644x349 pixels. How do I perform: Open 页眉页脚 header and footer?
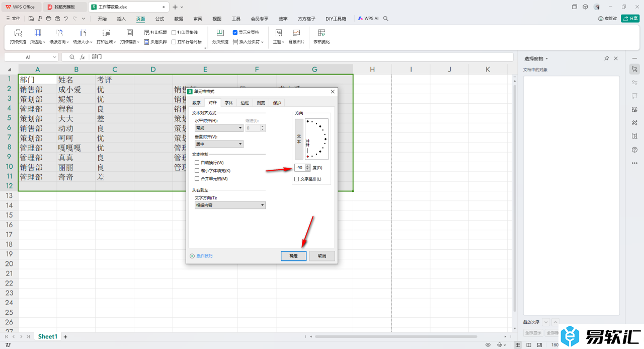155,42
